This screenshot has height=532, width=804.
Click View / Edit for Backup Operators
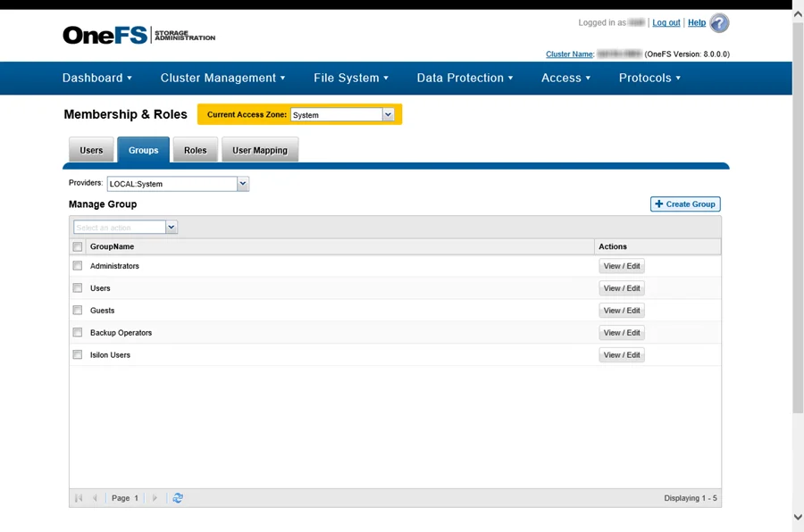[622, 333]
